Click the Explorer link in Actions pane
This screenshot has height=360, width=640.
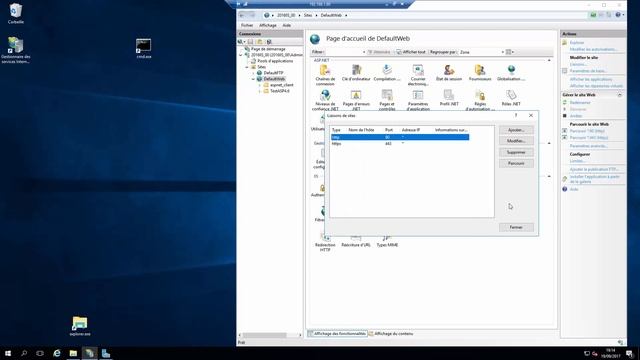pyautogui.click(x=577, y=42)
